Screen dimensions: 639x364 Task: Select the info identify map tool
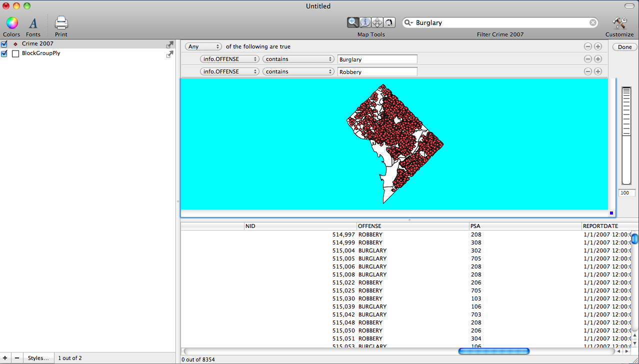tap(365, 22)
